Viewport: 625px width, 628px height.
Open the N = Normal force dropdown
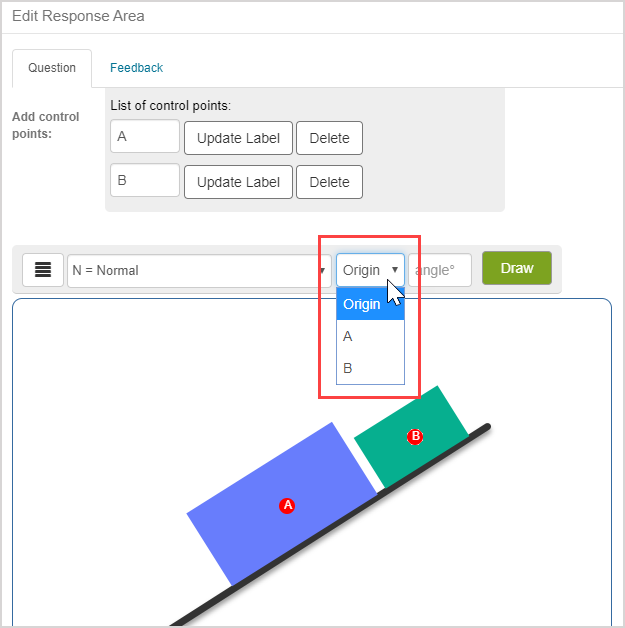(x=199, y=270)
